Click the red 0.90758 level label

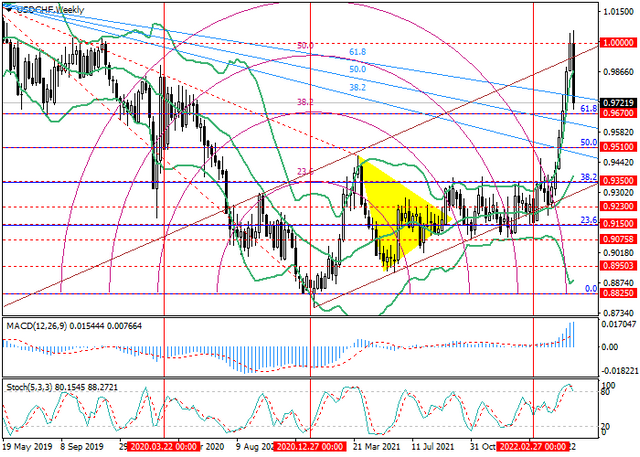[x=618, y=240]
